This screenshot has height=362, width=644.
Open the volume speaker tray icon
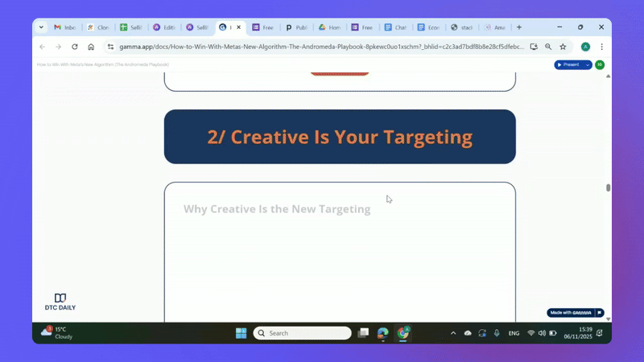pyautogui.click(x=542, y=333)
